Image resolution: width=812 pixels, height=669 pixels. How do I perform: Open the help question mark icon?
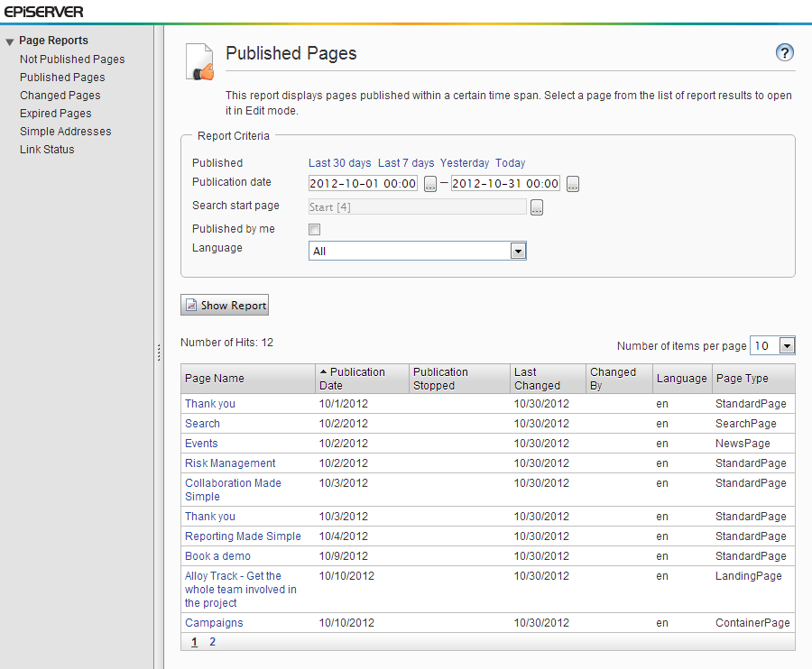click(x=785, y=52)
